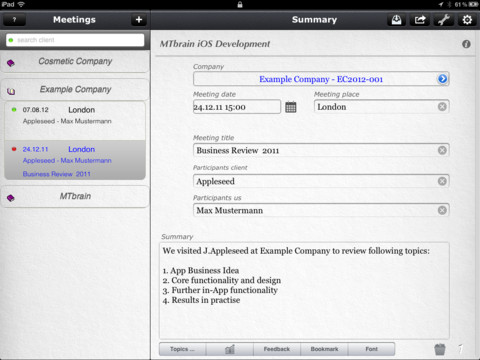Edit the Participants client Appleseed field
The width and height of the screenshot is (480, 360).
click(x=321, y=181)
